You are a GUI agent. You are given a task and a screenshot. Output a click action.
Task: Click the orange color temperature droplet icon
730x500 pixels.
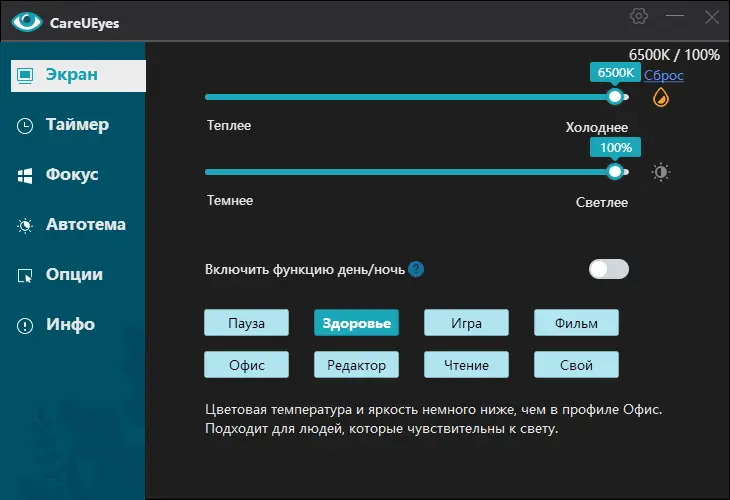[661, 97]
